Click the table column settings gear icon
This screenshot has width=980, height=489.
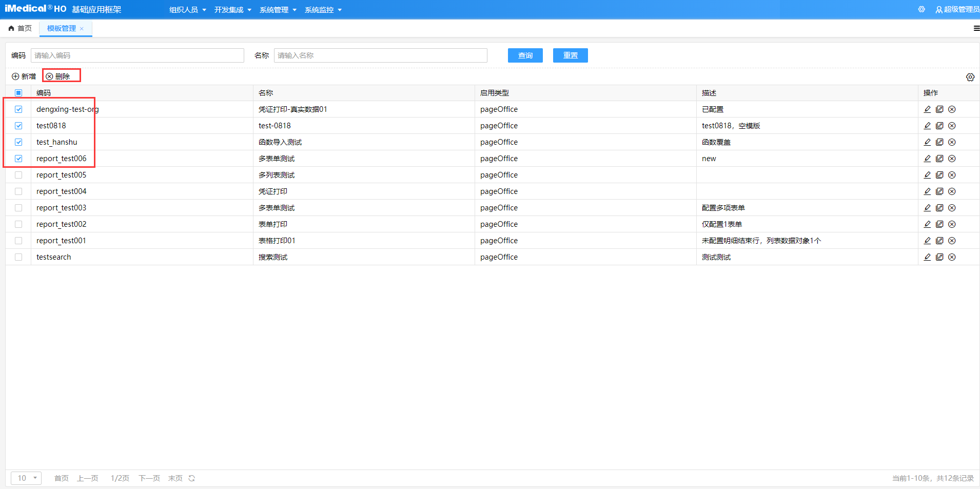click(x=970, y=77)
